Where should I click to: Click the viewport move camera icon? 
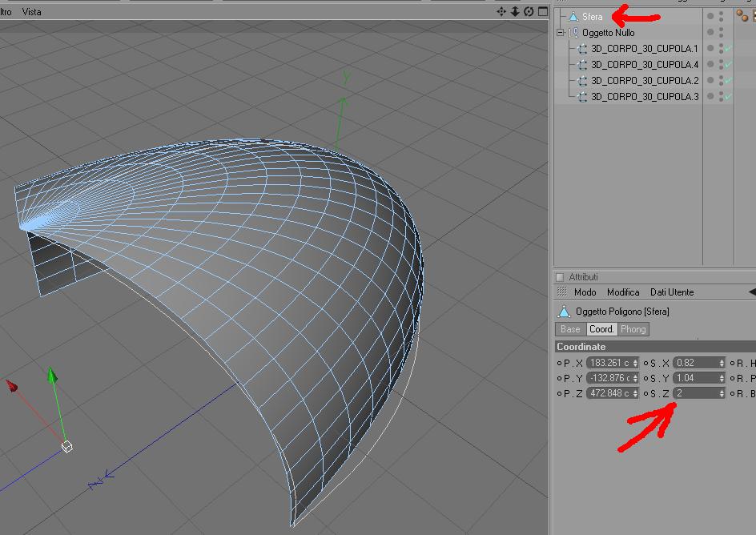(x=501, y=11)
